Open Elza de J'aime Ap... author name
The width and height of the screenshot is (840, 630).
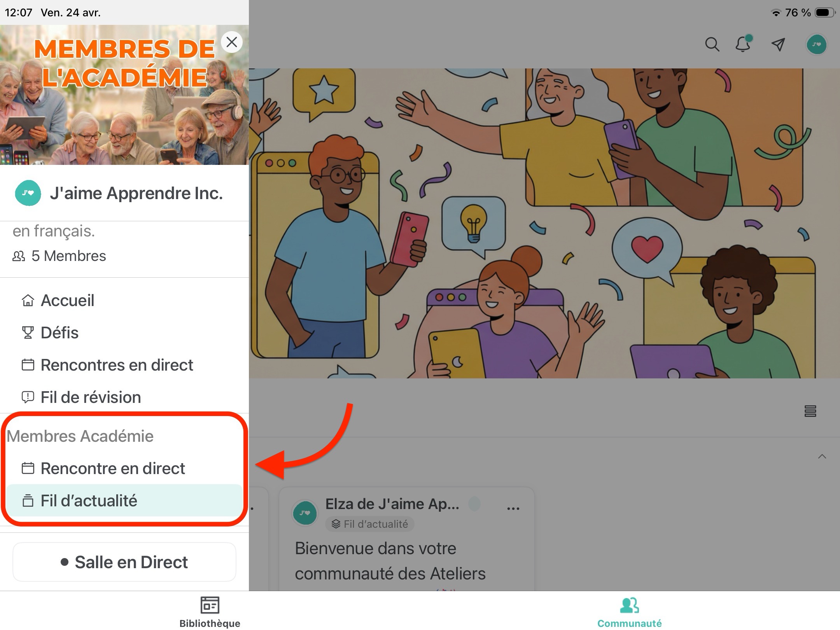tap(392, 504)
